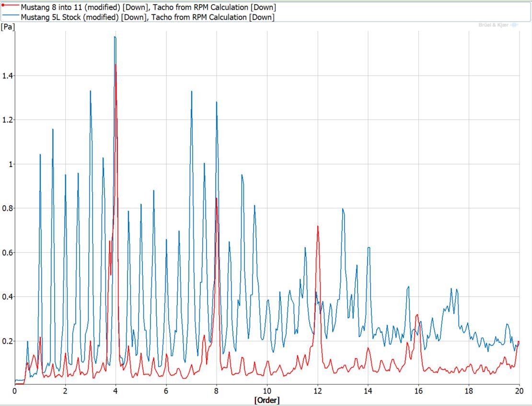Screen dimensions: 532x406
Task: Click the y-axis value 0.6
Action: tap(8, 253)
